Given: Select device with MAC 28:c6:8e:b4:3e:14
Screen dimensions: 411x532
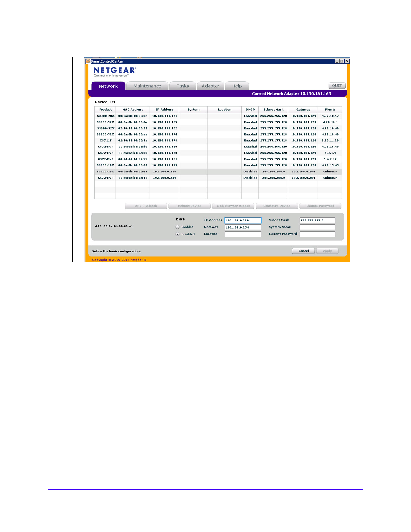Looking at the screenshot, I should [x=218, y=178].
